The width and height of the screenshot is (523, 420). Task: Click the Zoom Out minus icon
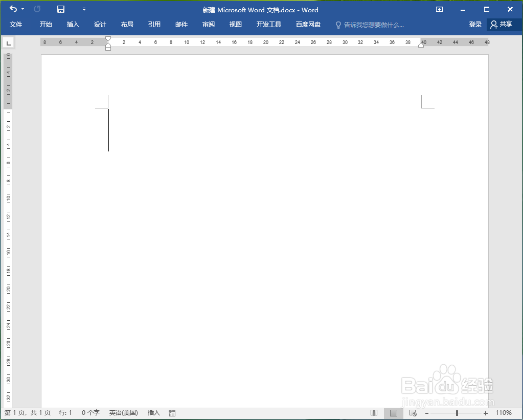(427, 413)
